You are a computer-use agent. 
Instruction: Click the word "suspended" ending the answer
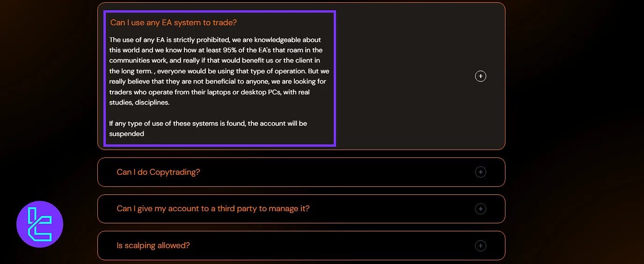(x=126, y=134)
